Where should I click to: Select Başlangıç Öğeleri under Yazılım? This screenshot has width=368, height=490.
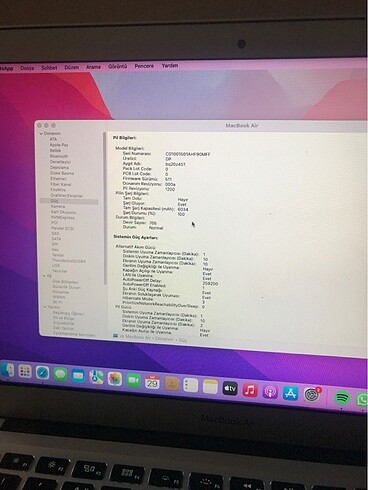68,313
